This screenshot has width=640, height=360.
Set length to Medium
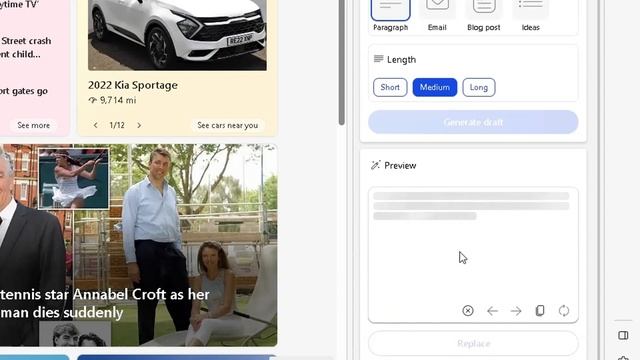[x=435, y=87]
